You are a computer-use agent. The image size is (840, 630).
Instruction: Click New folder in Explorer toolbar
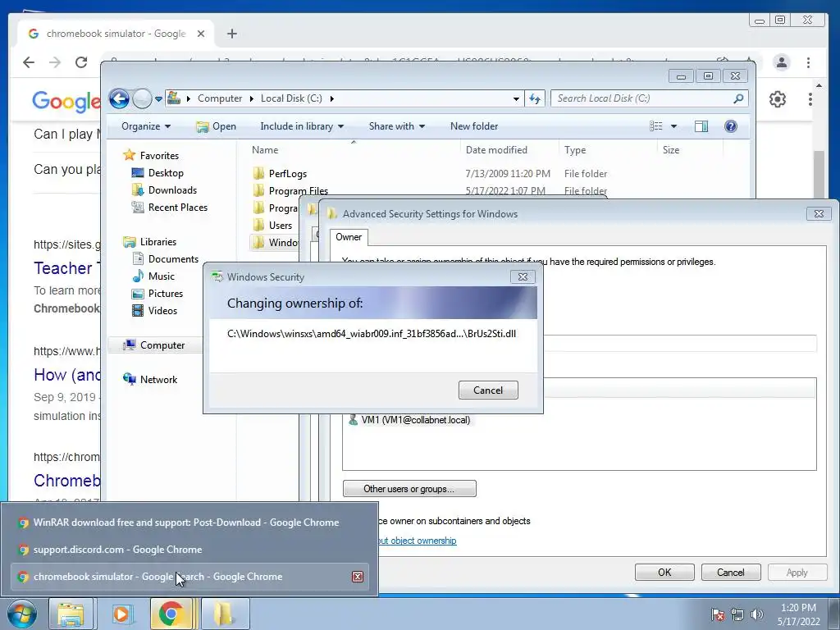point(474,126)
